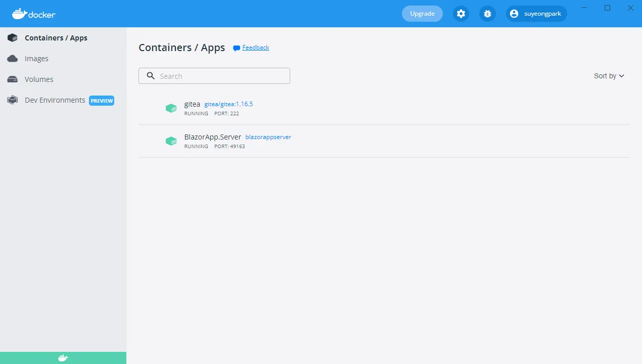
Task: Select the gitea container name
Action: tap(192, 104)
